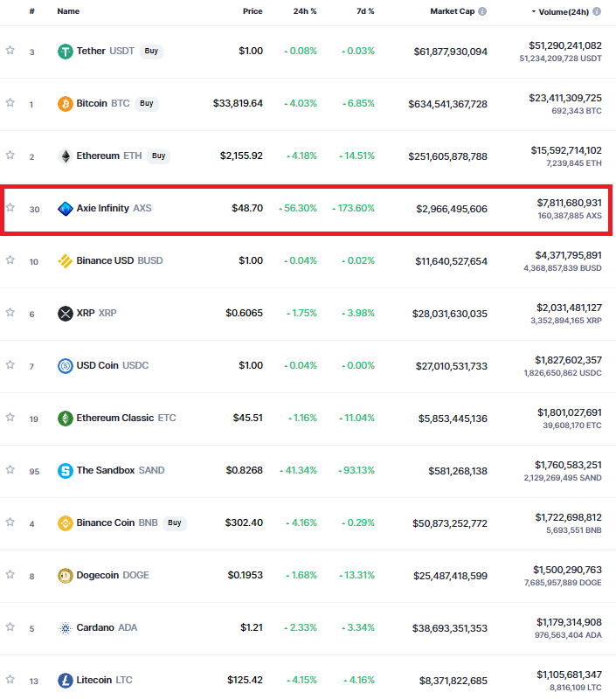Image resolution: width=616 pixels, height=699 pixels.
Task: Click the Buy button next to Ethereum
Action: coord(159,156)
